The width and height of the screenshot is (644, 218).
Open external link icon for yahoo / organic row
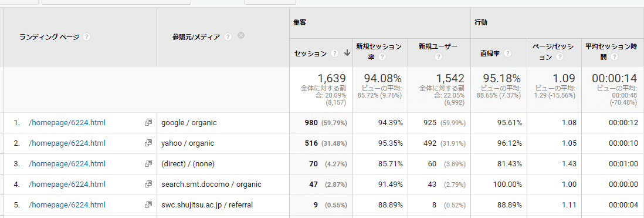click(x=148, y=143)
